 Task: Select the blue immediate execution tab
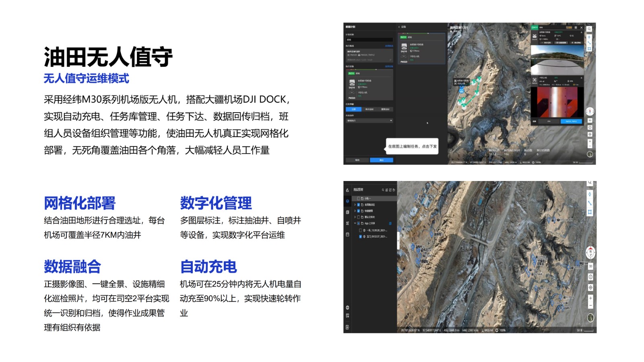click(353, 109)
